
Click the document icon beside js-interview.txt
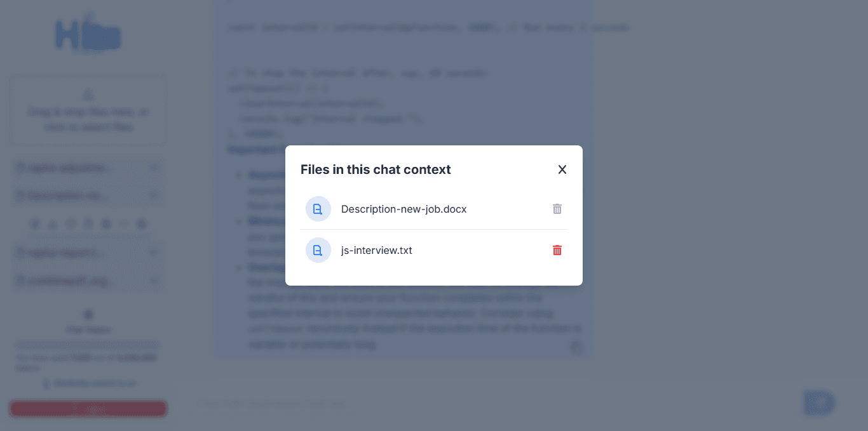point(318,250)
